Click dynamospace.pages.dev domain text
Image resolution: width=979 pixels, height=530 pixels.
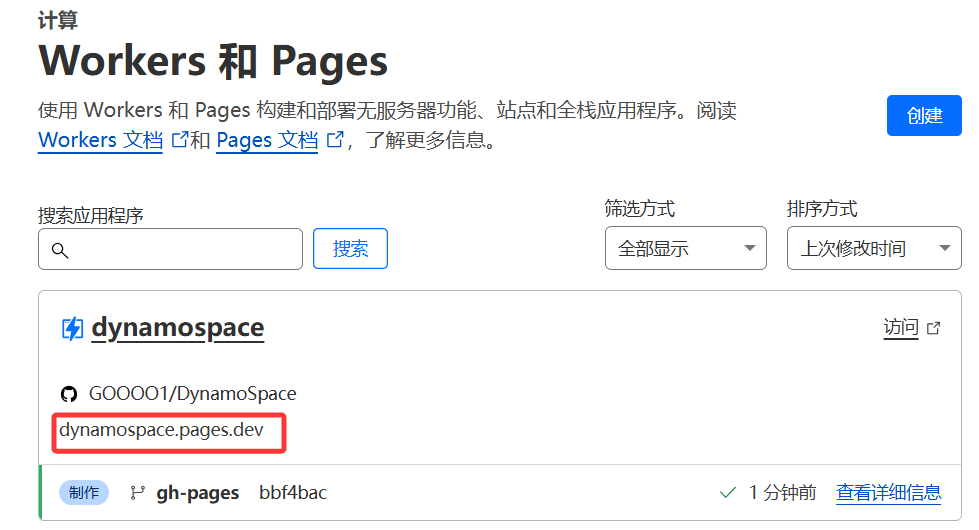click(161, 430)
